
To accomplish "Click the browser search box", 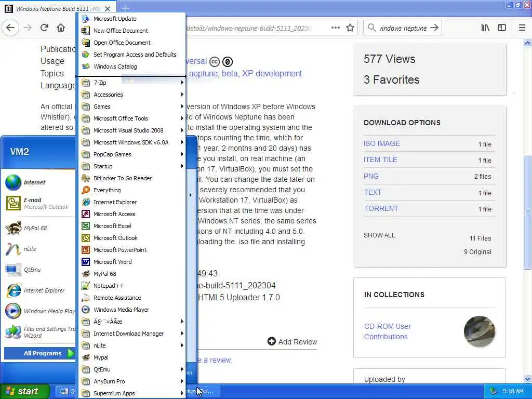I will coord(403,28).
